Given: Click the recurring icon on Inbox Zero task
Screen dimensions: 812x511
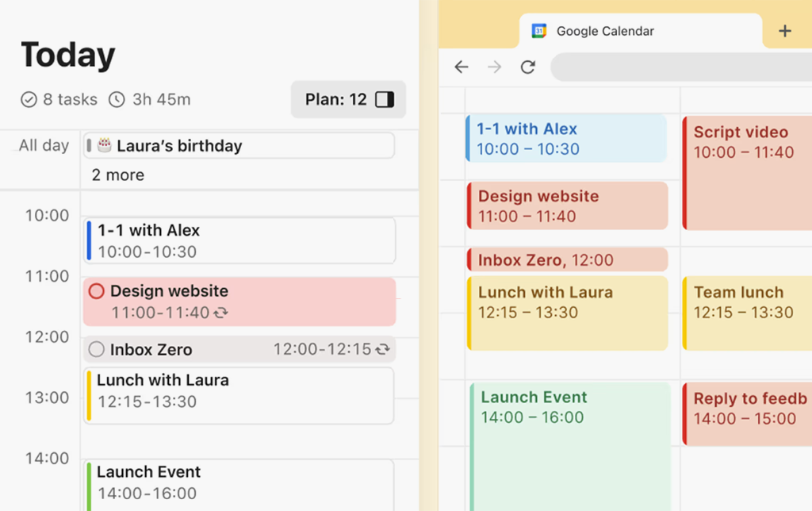Looking at the screenshot, I should [x=383, y=349].
